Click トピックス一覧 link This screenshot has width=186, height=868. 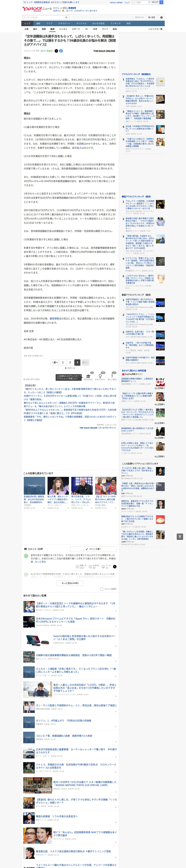[x=155, y=29]
